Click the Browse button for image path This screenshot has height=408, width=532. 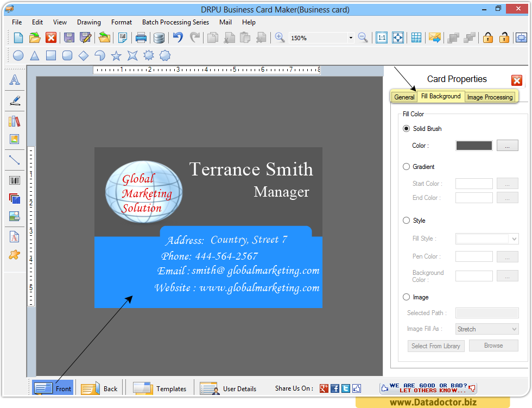pyautogui.click(x=493, y=346)
